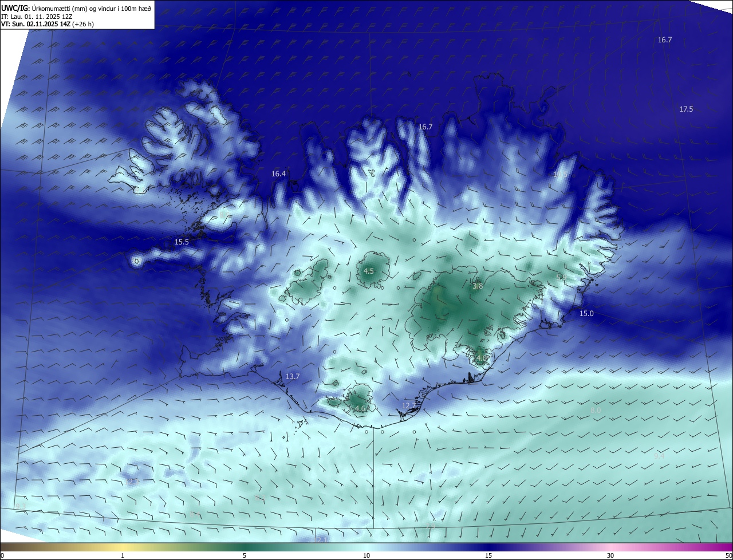Click the '30' tick label on the colour scale
The height and width of the screenshot is (560, 733).
(610, 555)
